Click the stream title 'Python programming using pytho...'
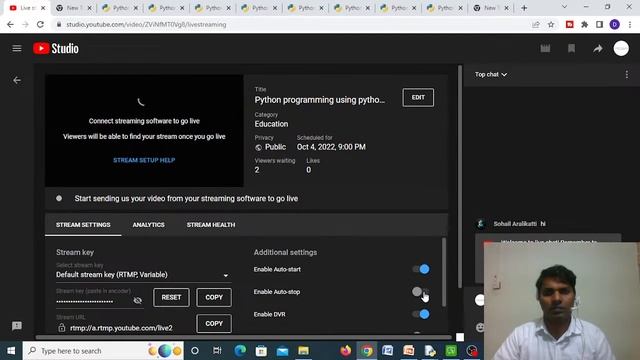 coord(320,100)
